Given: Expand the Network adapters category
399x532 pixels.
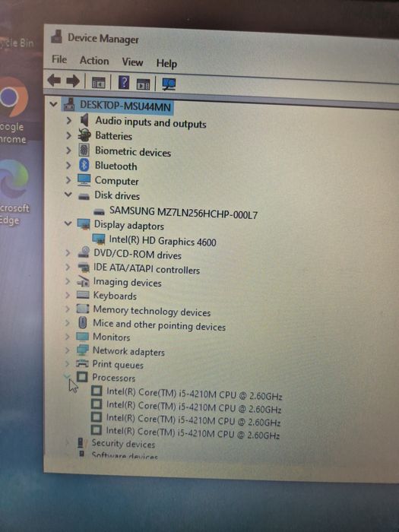Looking at the screenshot, I should [x=67, y=350].
